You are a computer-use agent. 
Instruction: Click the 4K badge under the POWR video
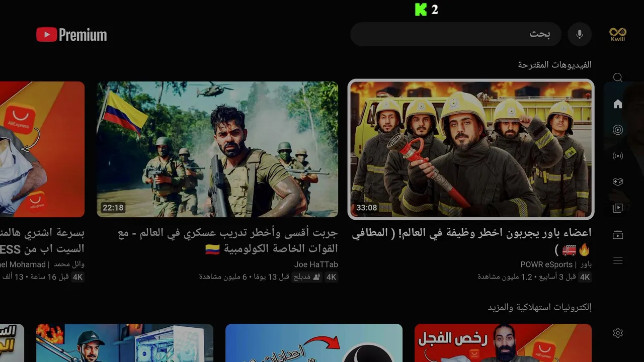585,277
